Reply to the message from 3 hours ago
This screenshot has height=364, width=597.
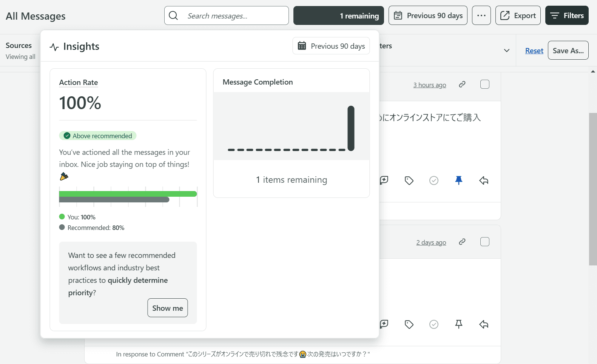483,180
